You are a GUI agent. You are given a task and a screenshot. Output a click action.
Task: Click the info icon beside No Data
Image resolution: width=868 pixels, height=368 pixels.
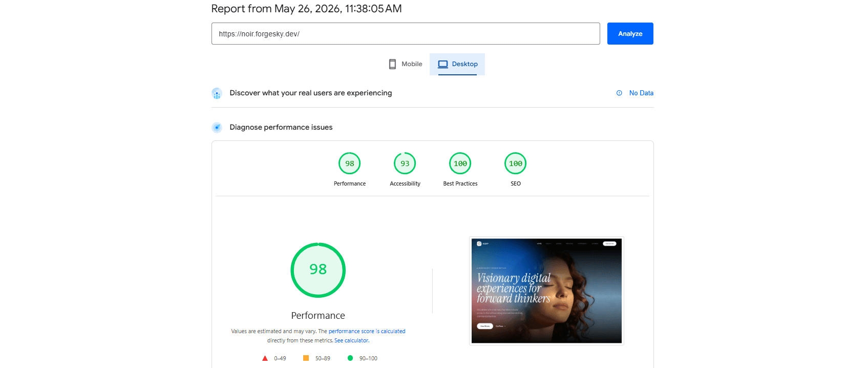[x=619, y=93]
